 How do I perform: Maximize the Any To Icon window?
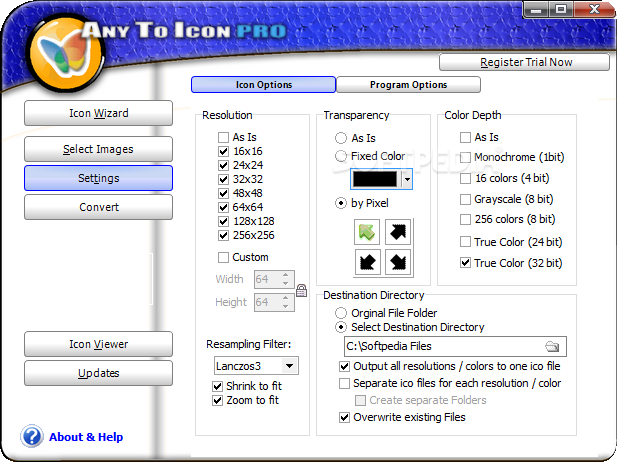pos(561,9)
